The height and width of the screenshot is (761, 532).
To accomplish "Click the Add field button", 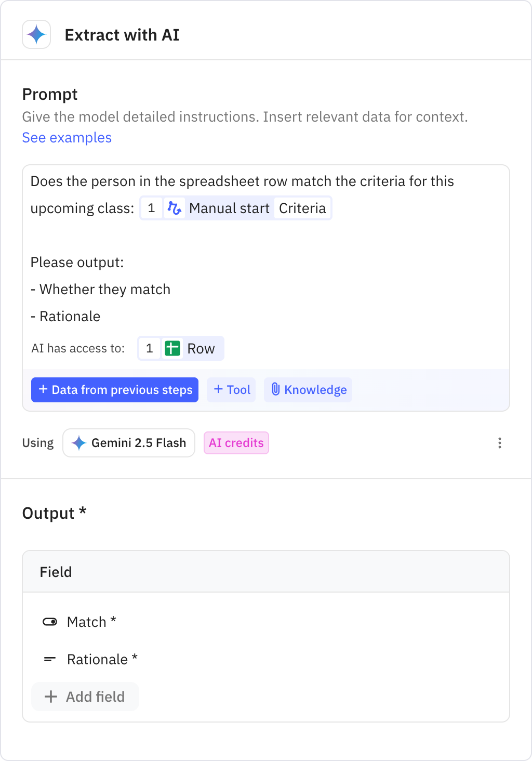I will [x=85, y=697].
